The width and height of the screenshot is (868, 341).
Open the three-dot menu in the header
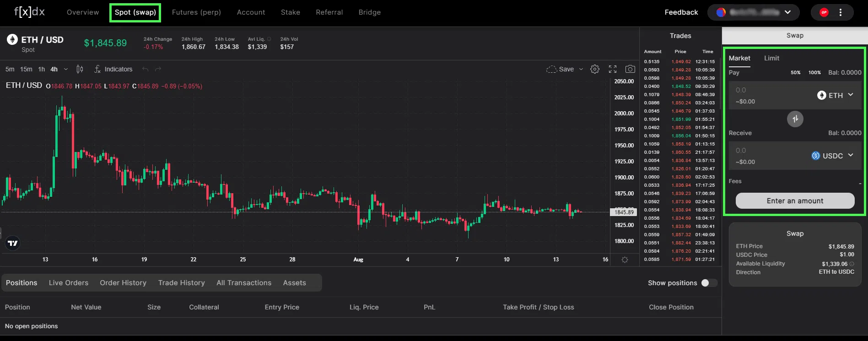tap(841, 12)
